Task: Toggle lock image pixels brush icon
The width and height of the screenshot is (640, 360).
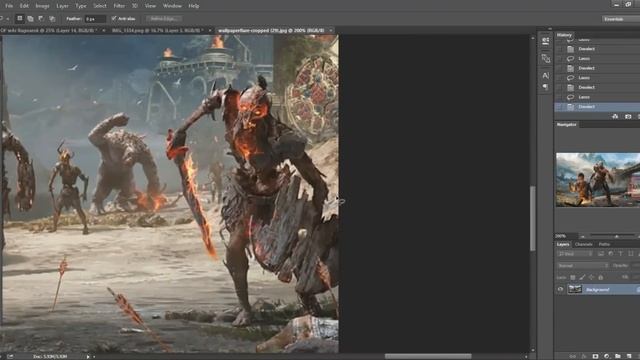Action: point(582,278)
